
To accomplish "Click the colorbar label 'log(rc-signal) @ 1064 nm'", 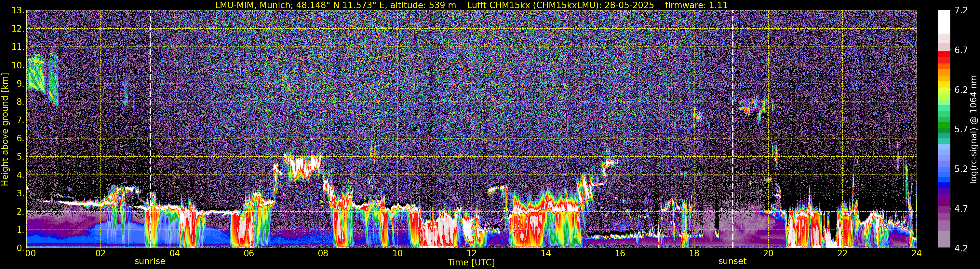I will coord(973,129).
